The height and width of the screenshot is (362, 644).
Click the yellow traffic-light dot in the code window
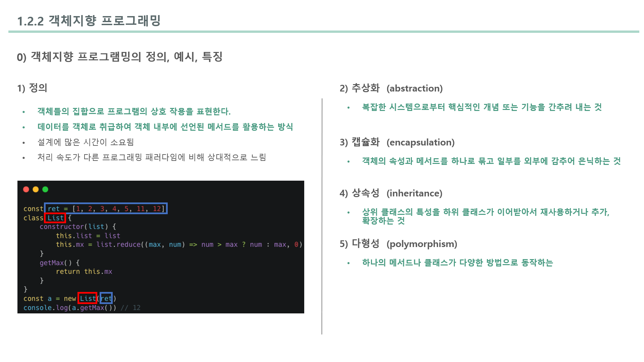click(36, 189)
